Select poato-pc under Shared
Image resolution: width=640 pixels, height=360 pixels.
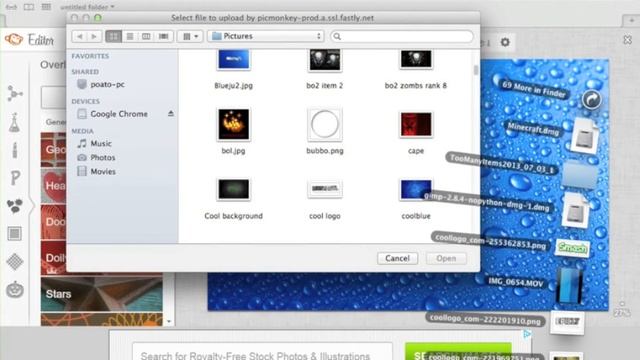(101, 84)
